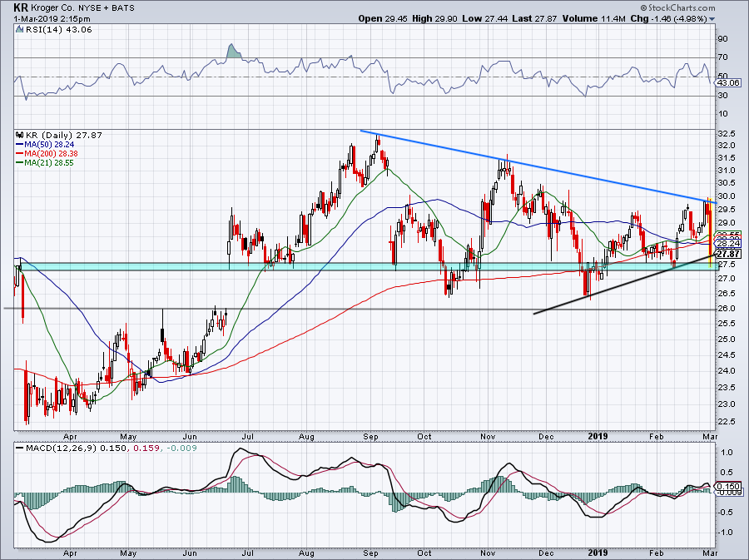Screen dimensions: 749x560
Task: Click the yellow highlighted latest candle
Action: (711, 232)
